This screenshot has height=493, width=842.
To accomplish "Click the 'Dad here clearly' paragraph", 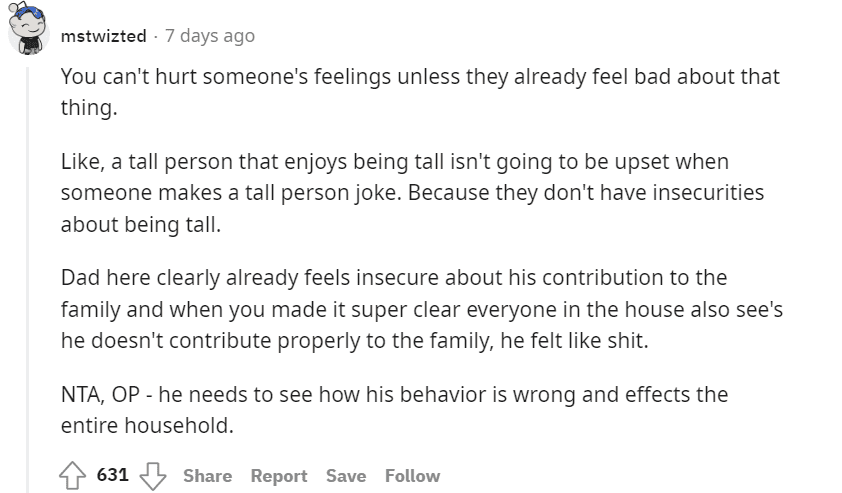I will 422,309.
